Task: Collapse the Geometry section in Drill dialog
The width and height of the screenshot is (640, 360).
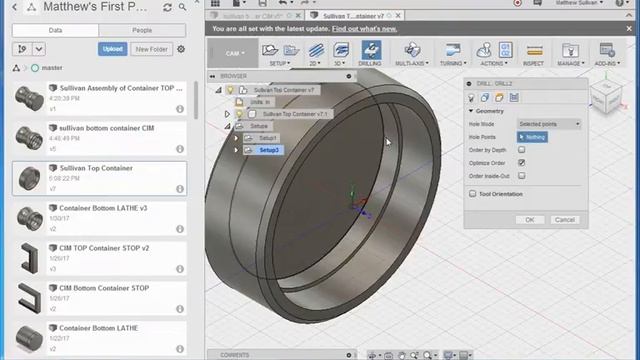Action: click(471, 111)
